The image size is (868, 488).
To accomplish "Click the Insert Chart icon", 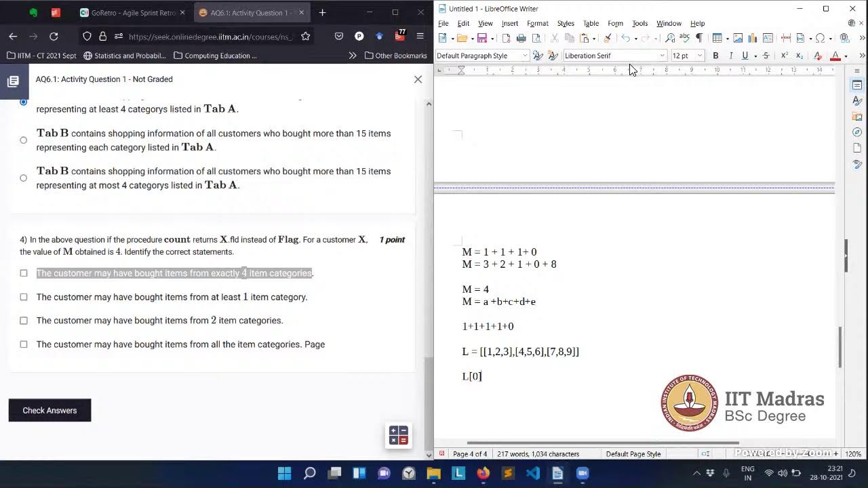I will [753, 38].
